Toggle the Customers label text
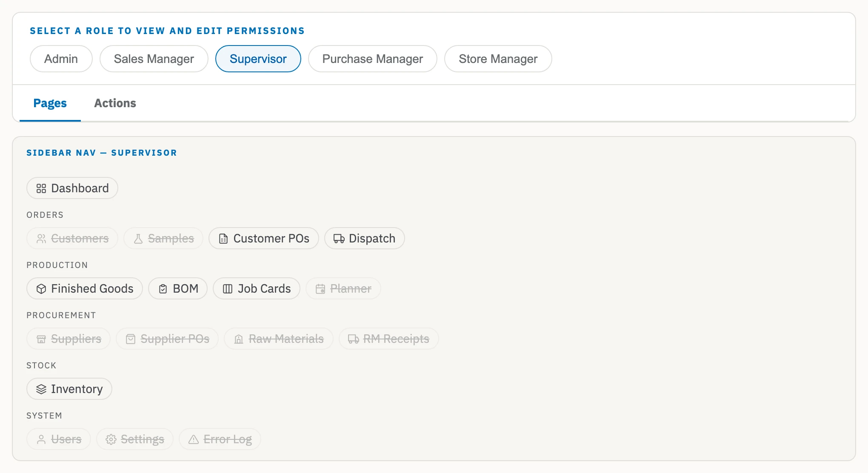868x473 pixels. tap(80, 238)
